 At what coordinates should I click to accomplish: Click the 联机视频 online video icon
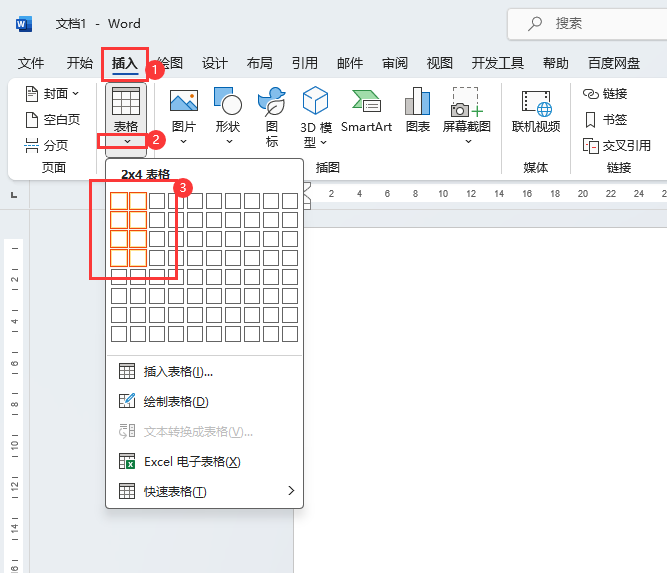click(536, 103)
